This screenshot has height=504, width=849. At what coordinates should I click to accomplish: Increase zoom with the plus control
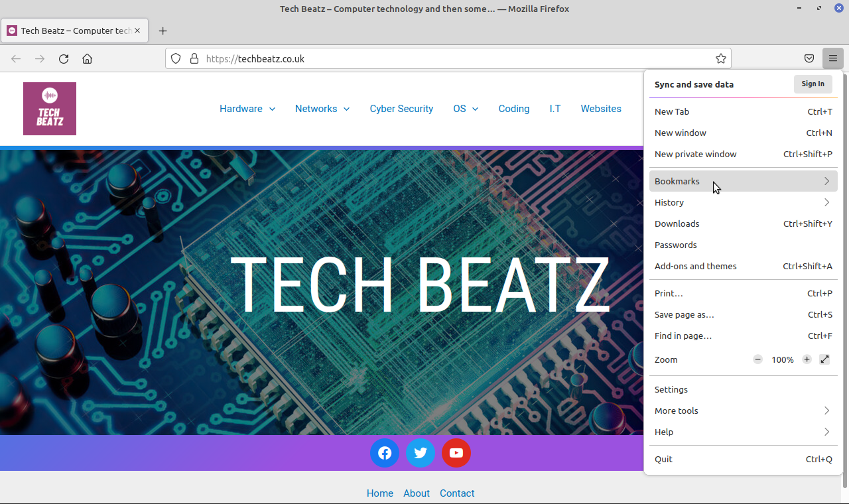[807, 359]
